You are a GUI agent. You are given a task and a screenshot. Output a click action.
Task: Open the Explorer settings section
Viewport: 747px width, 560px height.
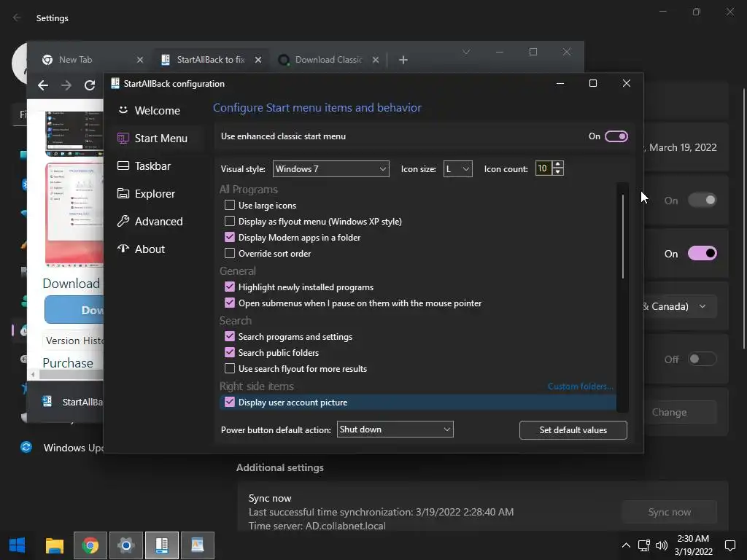[x=155, y=193]
